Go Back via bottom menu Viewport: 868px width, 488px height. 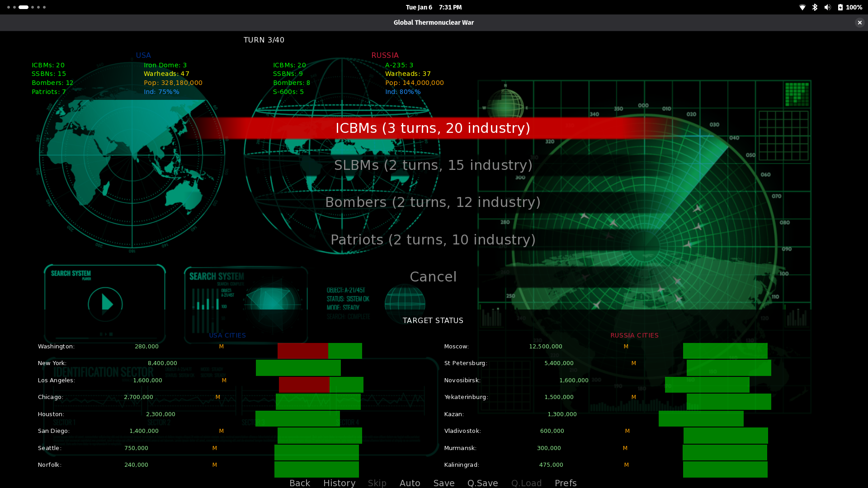pos(300,483)
